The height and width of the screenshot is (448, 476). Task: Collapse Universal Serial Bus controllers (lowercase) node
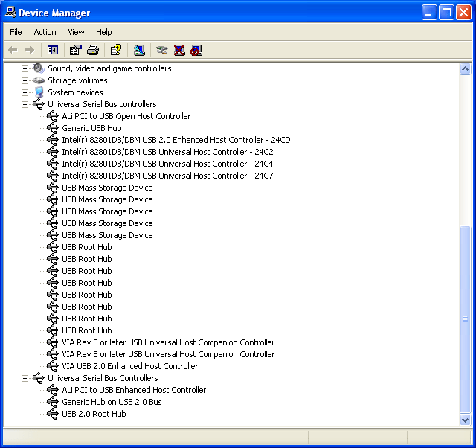(25, 104)
